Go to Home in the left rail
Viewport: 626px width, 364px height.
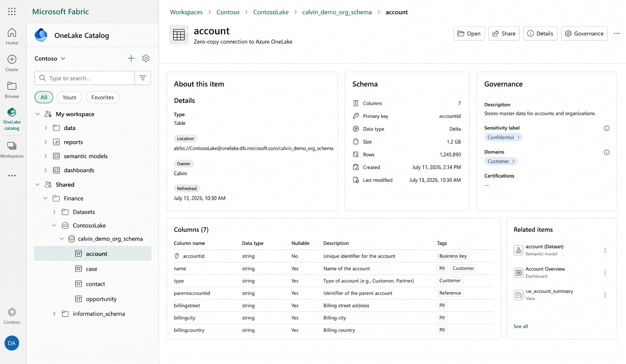click(12, 36)
